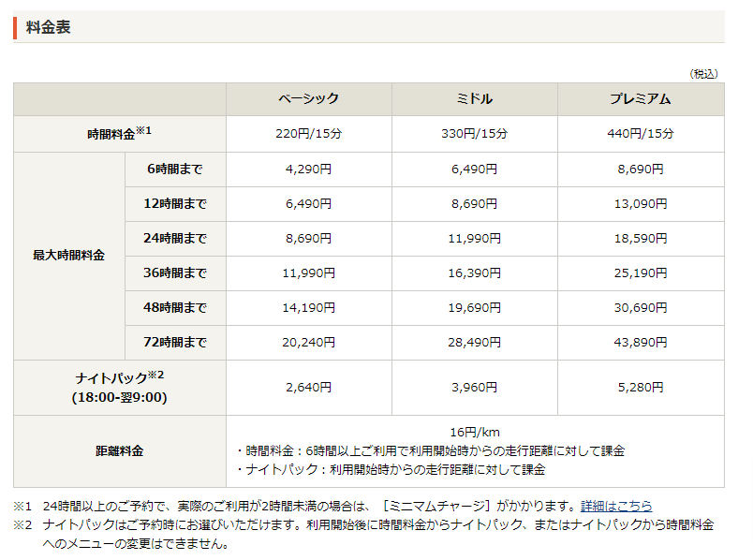Select the ミドル column header

(x=474, y=99)
